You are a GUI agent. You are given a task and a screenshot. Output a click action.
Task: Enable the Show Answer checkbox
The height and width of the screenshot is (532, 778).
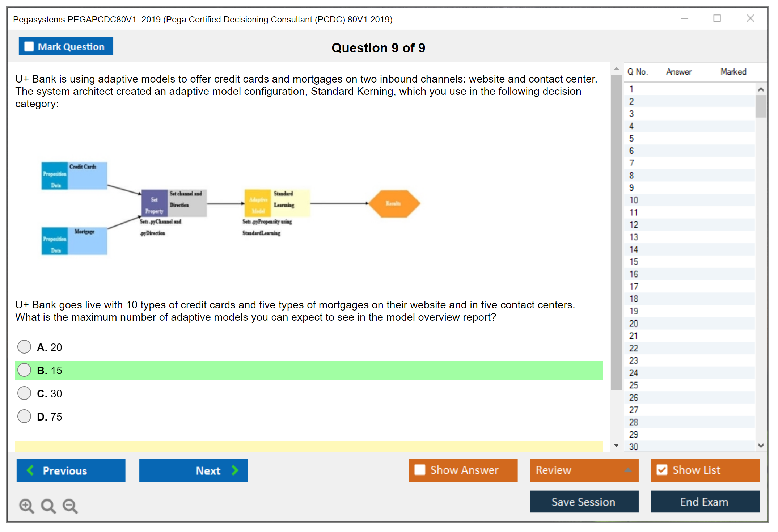click(420, 470)
